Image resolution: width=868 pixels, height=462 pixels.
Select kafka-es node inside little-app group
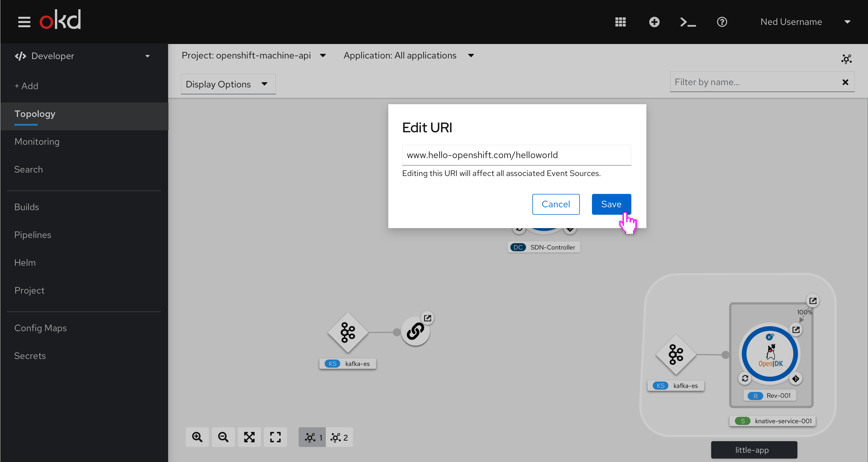tap(676, 354)
